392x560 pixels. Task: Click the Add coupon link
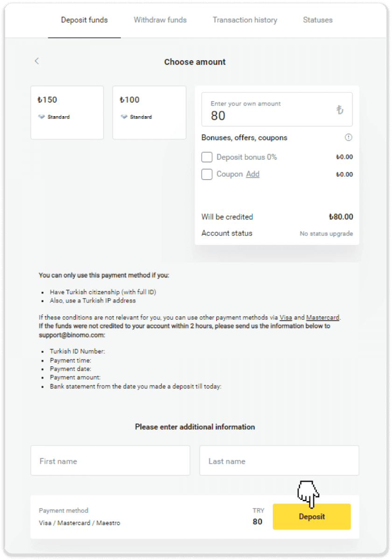[252, 174]
